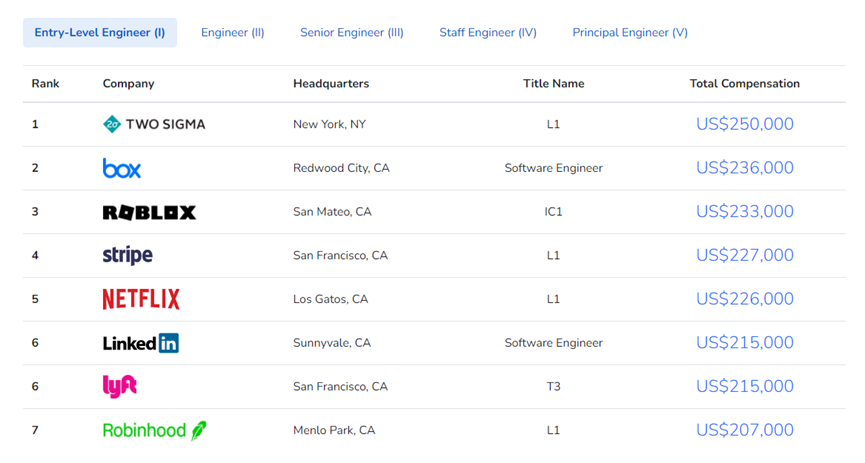This screenshot has width=865, height=463.
Task: Click the Netflix company logo
Action: [141, 299]
